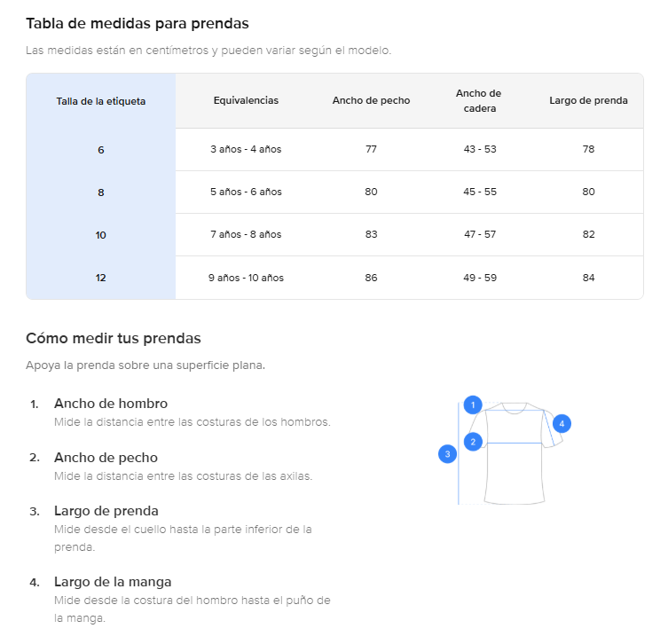Click the t-shirt outline illustration

click(515, 453)
